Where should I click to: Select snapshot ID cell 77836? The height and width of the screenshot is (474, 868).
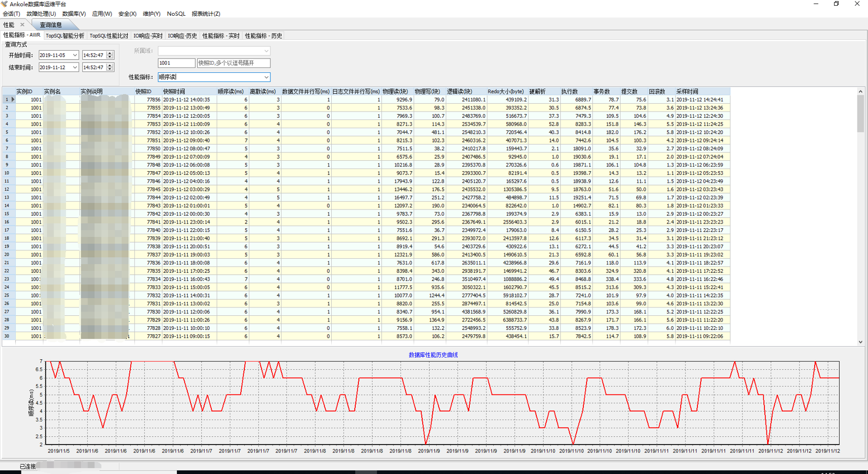148,263
